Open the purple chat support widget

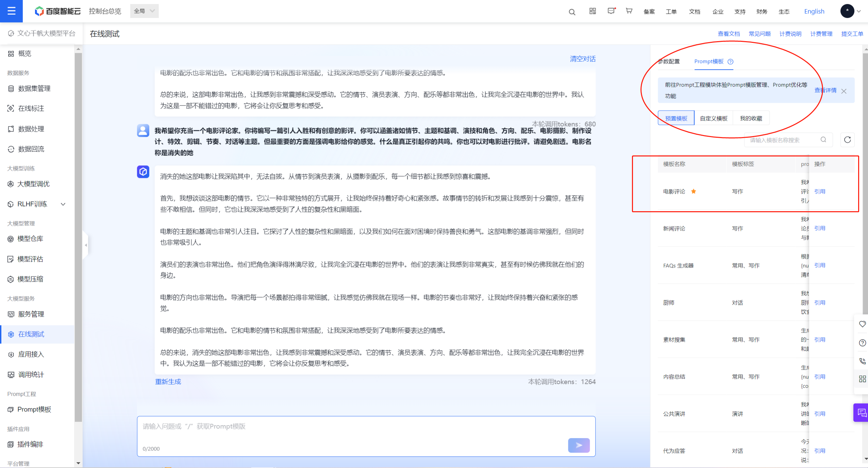861,413
